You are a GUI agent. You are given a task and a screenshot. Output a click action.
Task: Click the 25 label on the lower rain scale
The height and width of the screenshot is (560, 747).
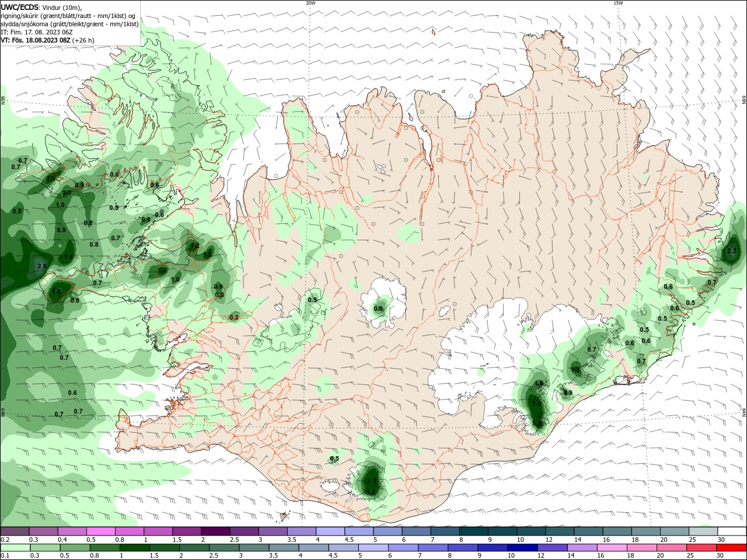pos(692,556)
